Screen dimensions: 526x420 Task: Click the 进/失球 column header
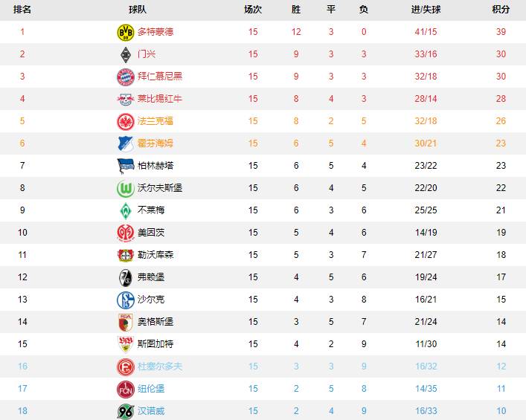tap(426, 10)
